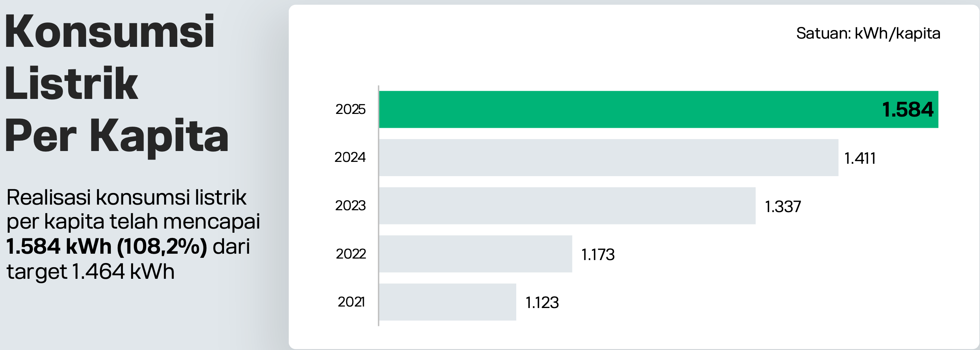Click the 1.337 value label

pyautogui.click(x=783, y=206)
